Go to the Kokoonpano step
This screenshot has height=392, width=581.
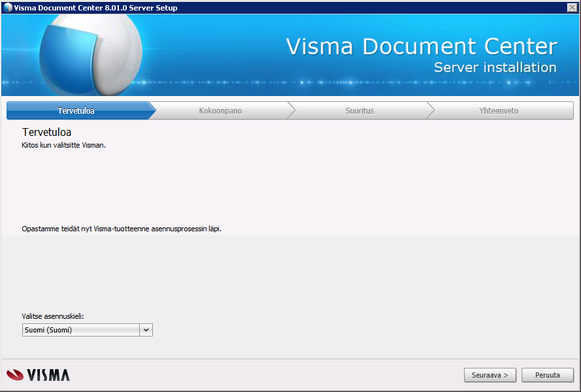click(220, 111)
